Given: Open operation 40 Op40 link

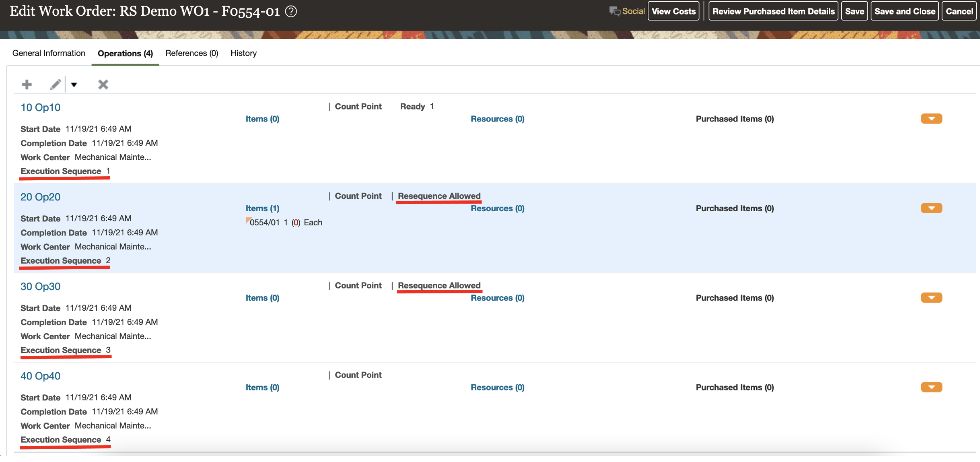Looking at the screenshot, I should click(x=40, y=376).
